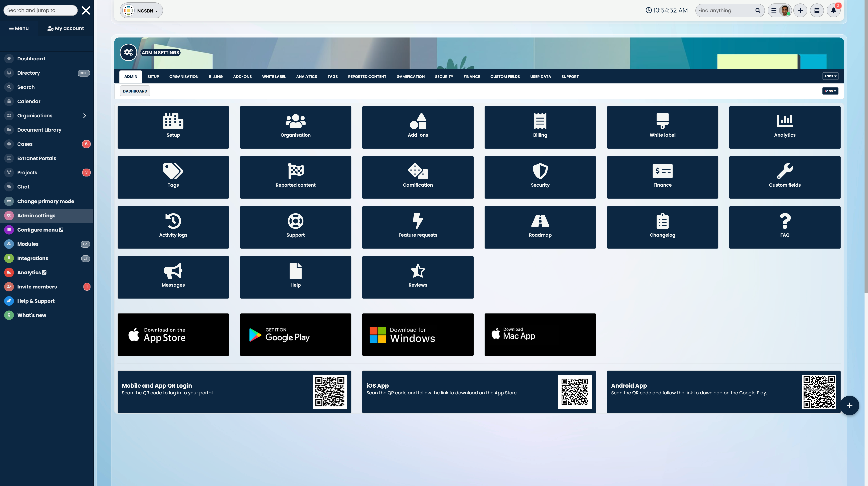The height and width of the screenshot is (486, 868).
Task: Open the Reviews star tile
Action: point(418,277)
